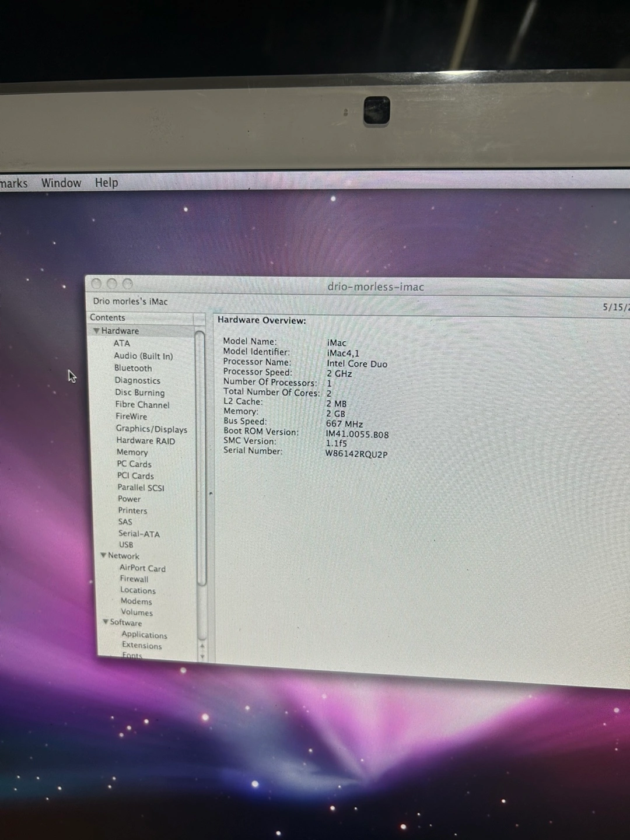Collapse the Hardware section triangle
The width and height of the screenshot is (630, 840).
coord(96,331)
